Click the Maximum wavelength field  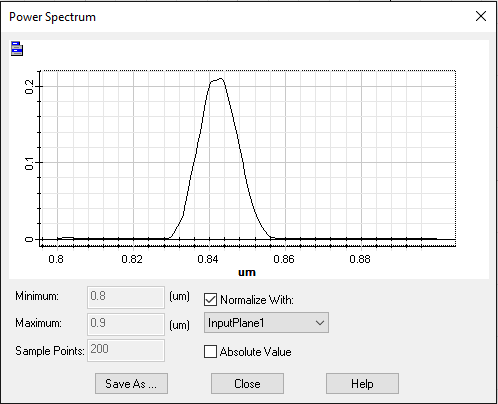[126, 324]
